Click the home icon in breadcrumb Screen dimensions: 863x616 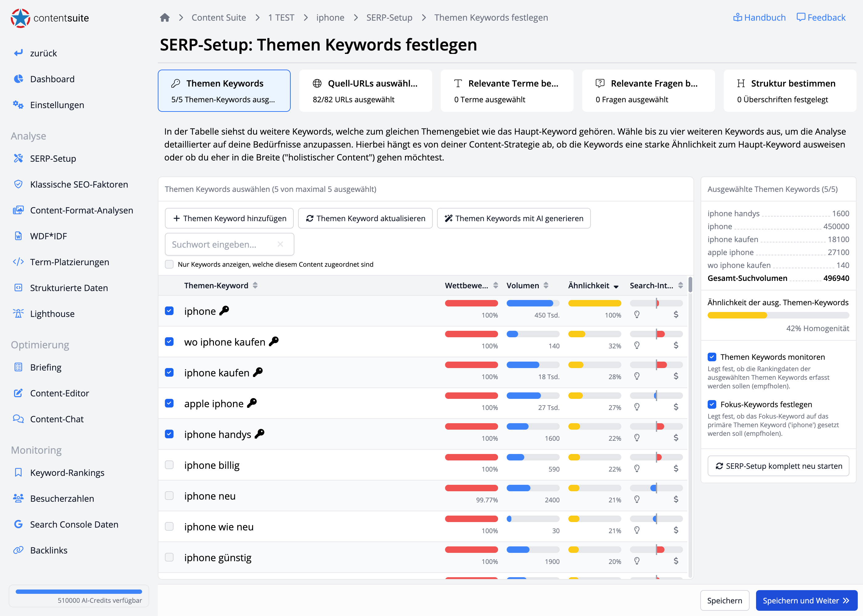[164, 18]
